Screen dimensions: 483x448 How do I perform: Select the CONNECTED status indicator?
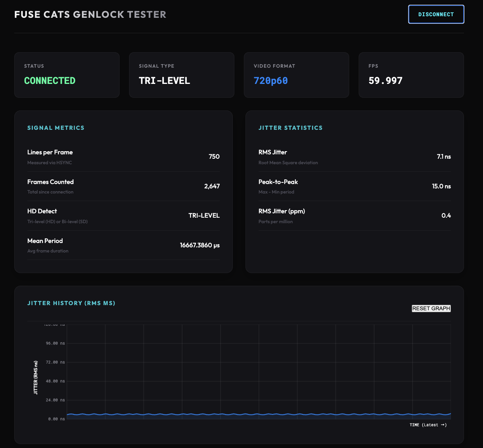(49, 80)
